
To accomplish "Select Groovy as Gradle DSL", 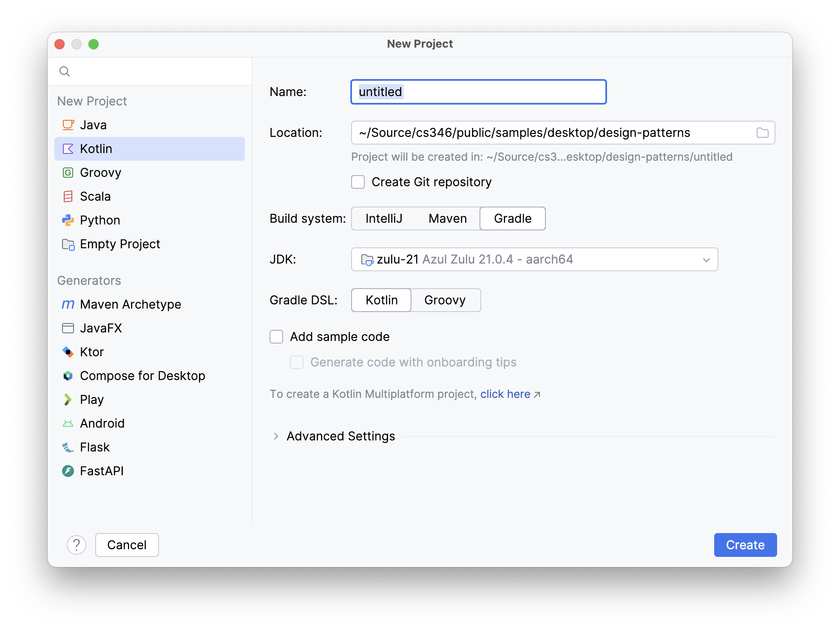I will click(445, 300).
